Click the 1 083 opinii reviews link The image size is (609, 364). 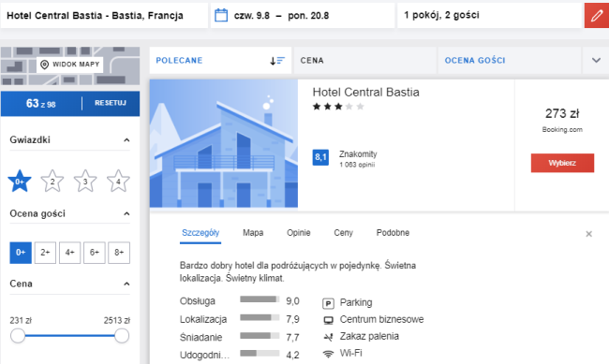357,165
